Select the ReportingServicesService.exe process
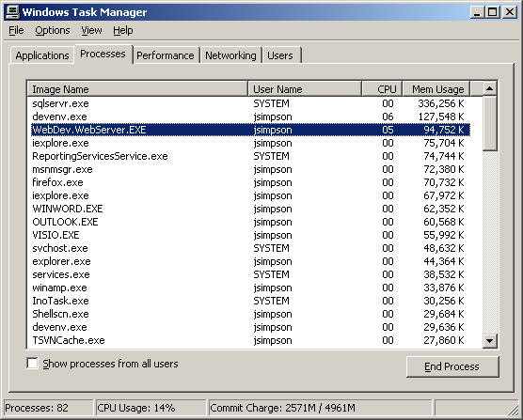 250,156
